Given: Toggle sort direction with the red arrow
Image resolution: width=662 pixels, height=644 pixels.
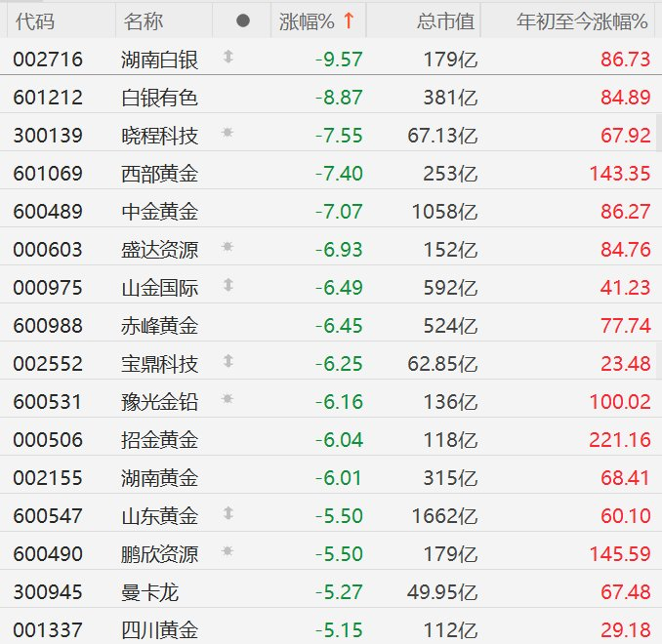Looking at the screenshot, I should coord(349,20).
